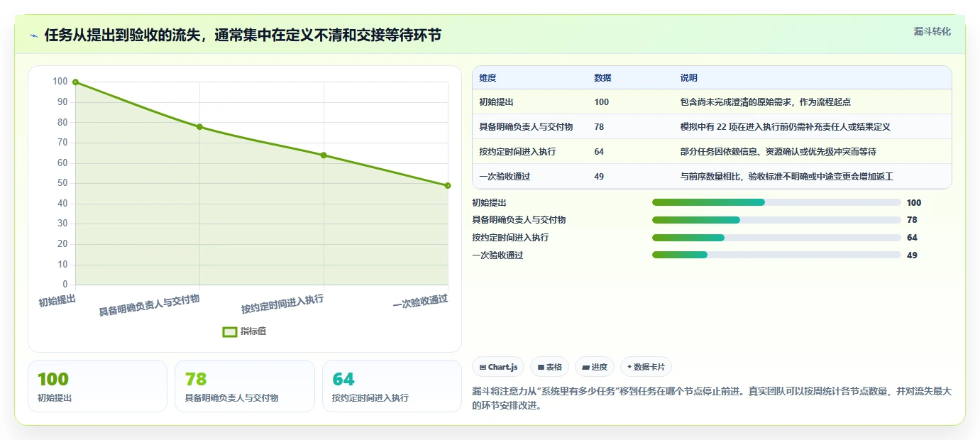Viewport: 980px width, 440px height.
Task: Click value 49 beside the progress bar
Action: pos(912,255)
